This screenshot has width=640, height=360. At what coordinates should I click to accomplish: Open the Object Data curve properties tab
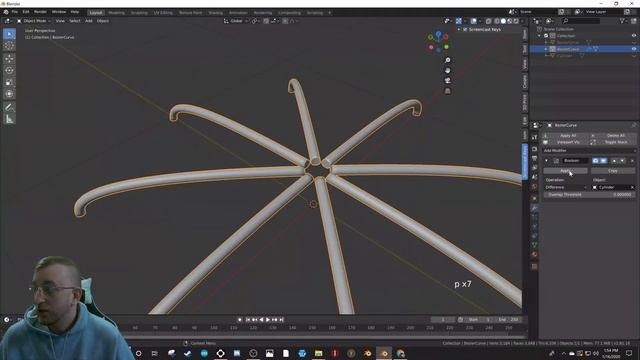534,245
